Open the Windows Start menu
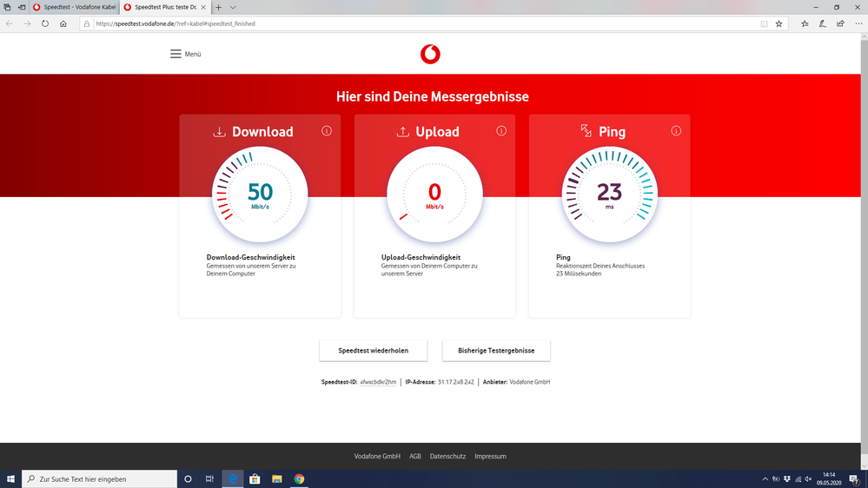This screenshot has height=488, width=868. pyautogui.click(x=10, y=479)
